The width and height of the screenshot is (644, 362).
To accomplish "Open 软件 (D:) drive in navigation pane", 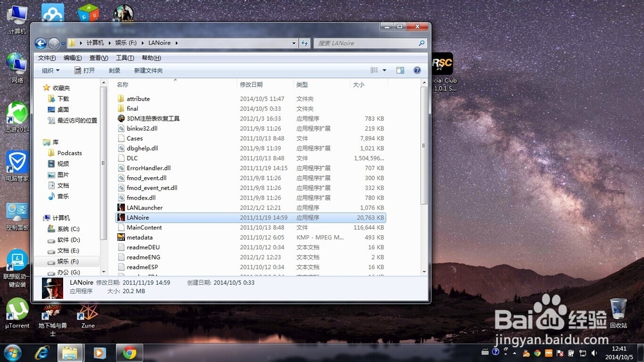I will pyautogui.click(x=68, y=240).
